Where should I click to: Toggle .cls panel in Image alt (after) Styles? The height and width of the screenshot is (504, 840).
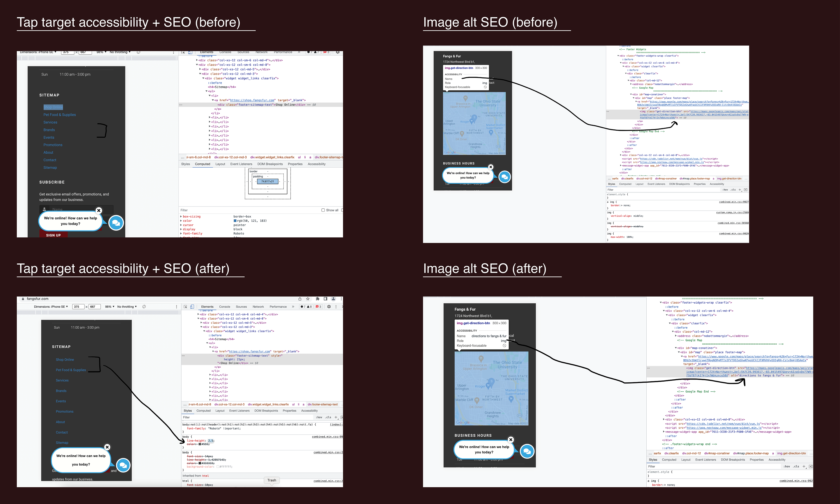point(796,467)
